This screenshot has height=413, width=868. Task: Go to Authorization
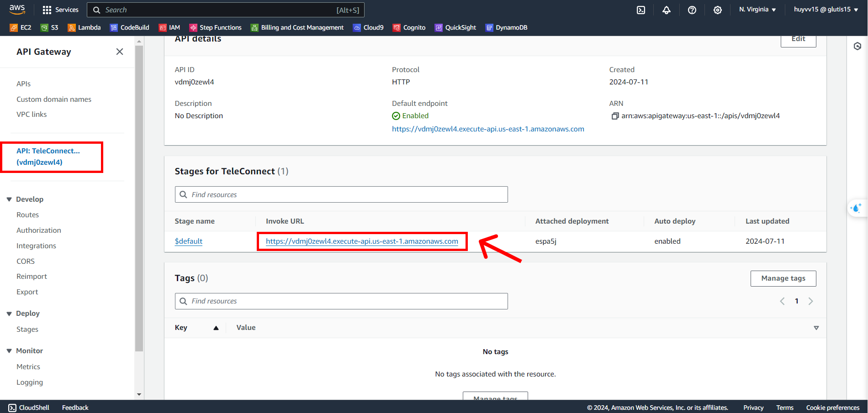39,230
